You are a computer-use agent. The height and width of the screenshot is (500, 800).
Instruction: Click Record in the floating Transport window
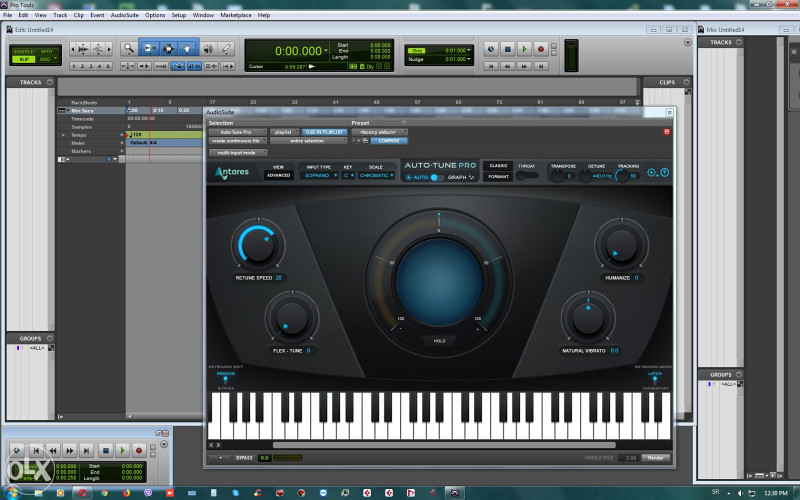(139, 451)
